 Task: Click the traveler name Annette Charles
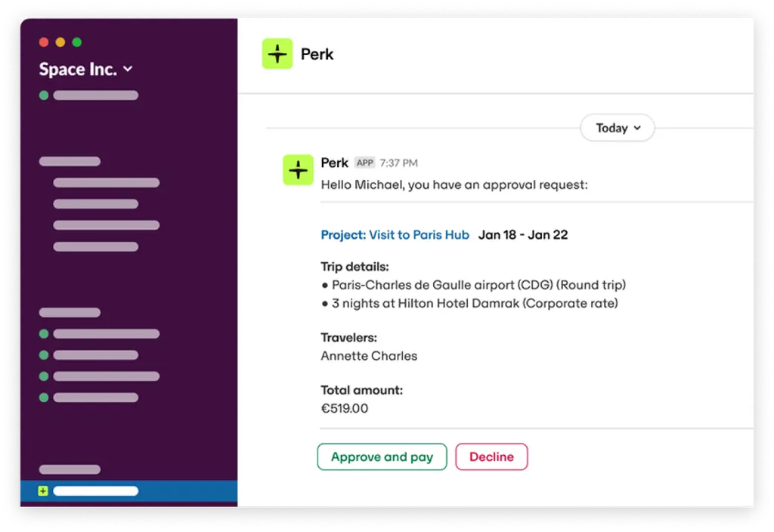coord(369,356)
